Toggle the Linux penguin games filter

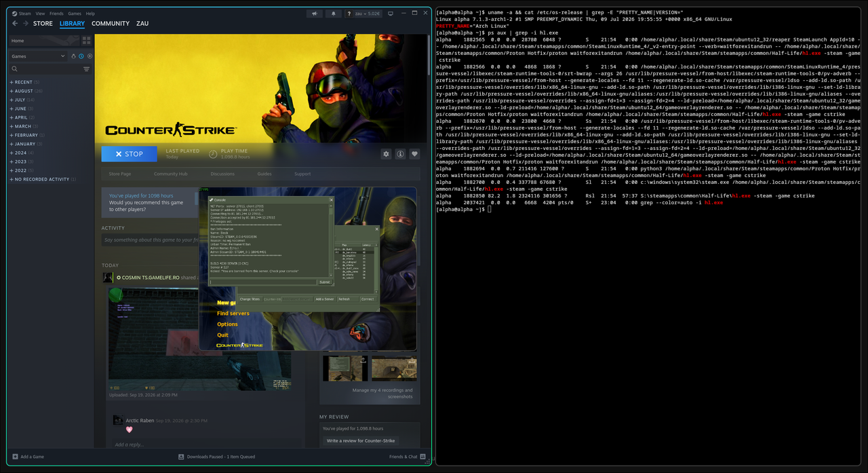(73, 56)
